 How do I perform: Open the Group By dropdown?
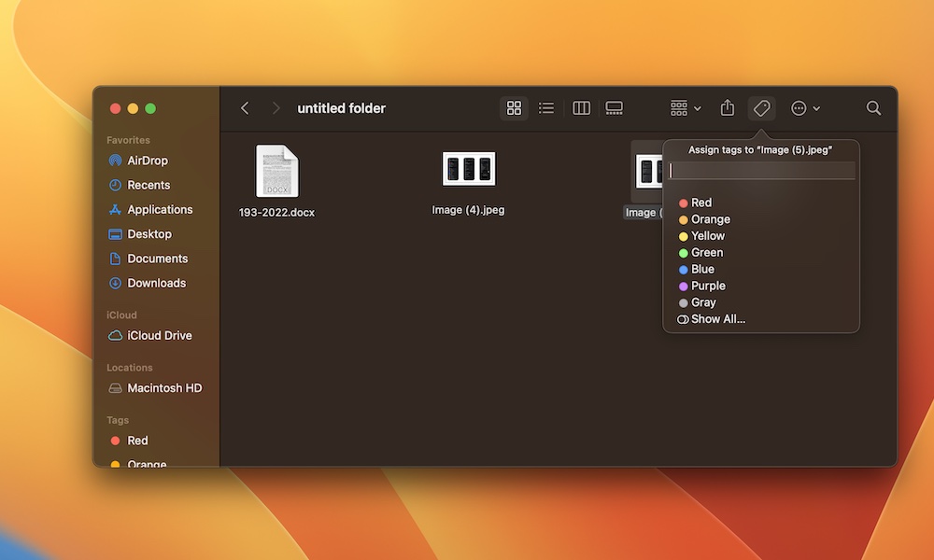pyautogui.click(x=686, y=108)
